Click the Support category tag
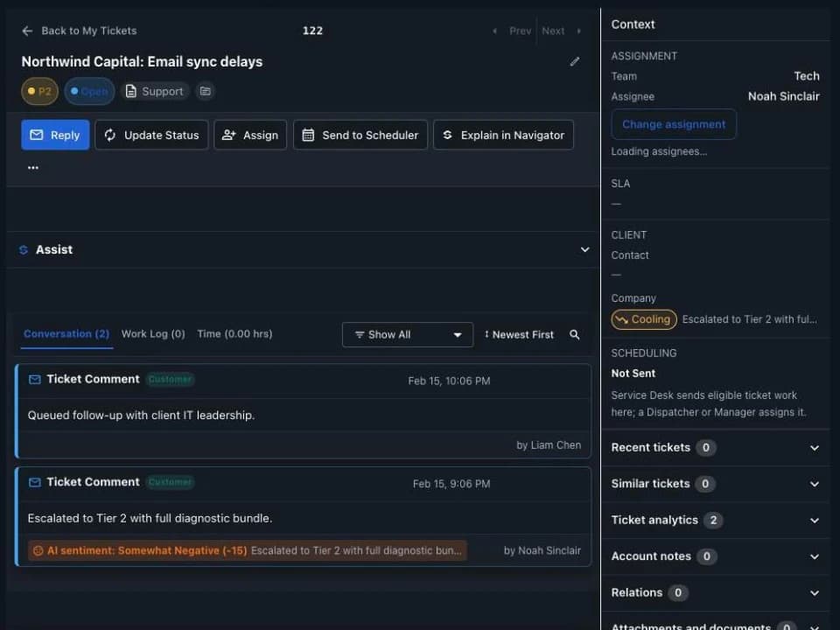 click(x=154, y=91)
